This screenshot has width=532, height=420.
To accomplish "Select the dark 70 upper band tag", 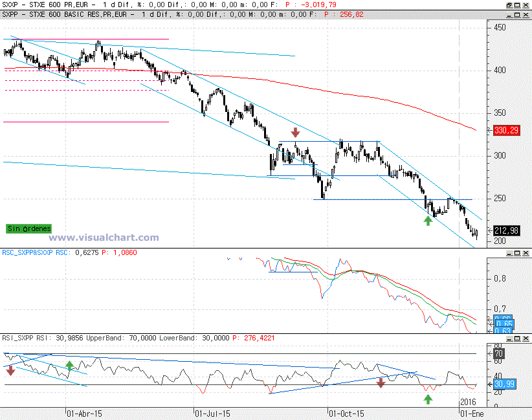I will 498,354.
